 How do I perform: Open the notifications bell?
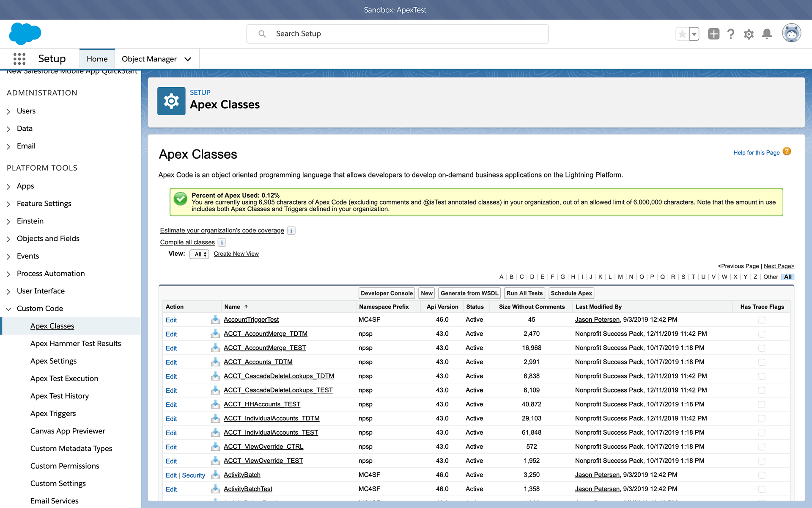click(767, 34)
